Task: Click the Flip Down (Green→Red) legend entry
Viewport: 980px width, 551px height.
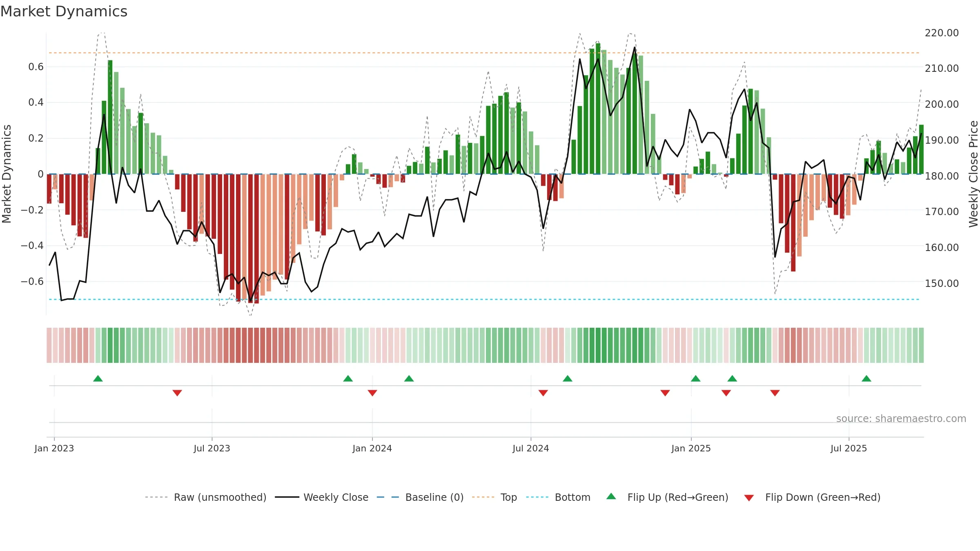Action: point(812,497)
